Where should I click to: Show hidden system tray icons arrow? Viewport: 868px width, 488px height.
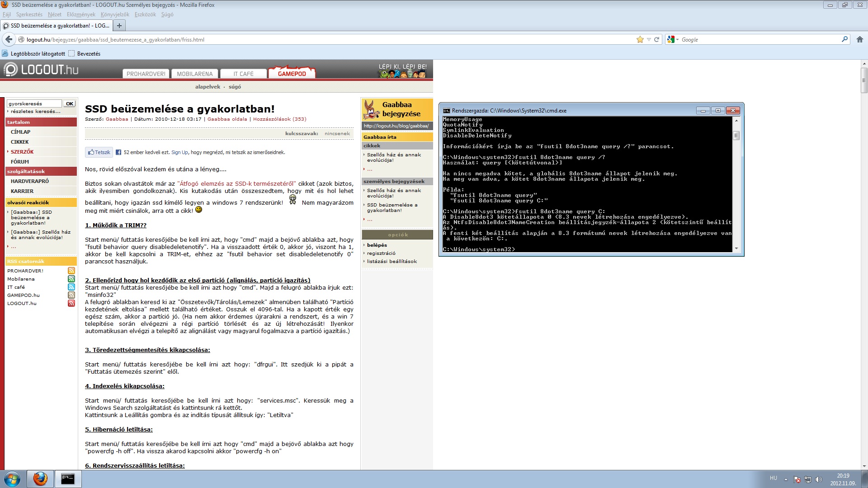pyautogui.click(x=786, y=479)
